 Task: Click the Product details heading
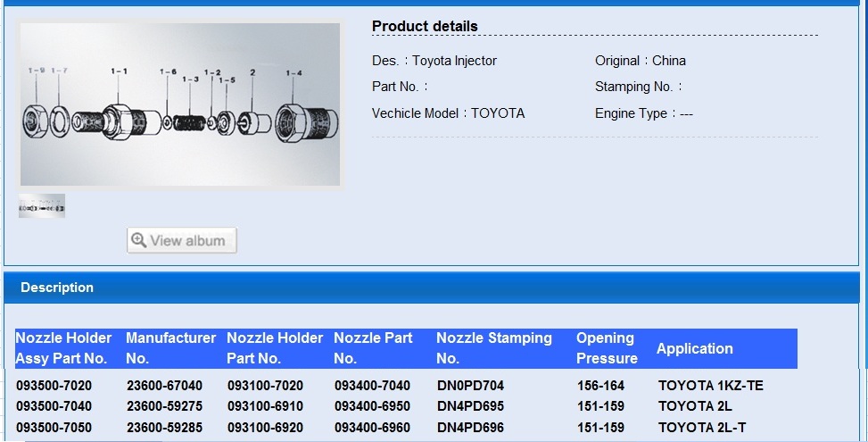coord(425,26)
